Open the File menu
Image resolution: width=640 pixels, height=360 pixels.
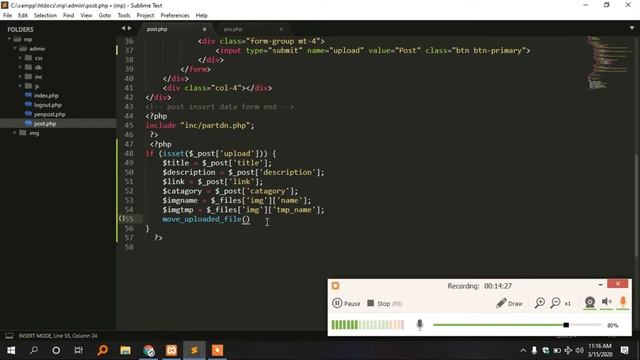pyautogui.click(x=7, y=15)
